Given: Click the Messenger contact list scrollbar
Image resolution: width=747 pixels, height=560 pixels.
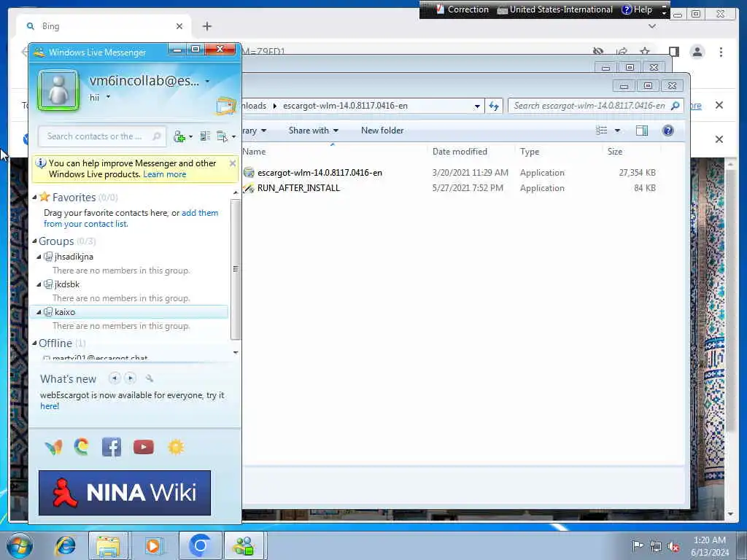Looking at the screenshot, I should (x=236, y=269).
